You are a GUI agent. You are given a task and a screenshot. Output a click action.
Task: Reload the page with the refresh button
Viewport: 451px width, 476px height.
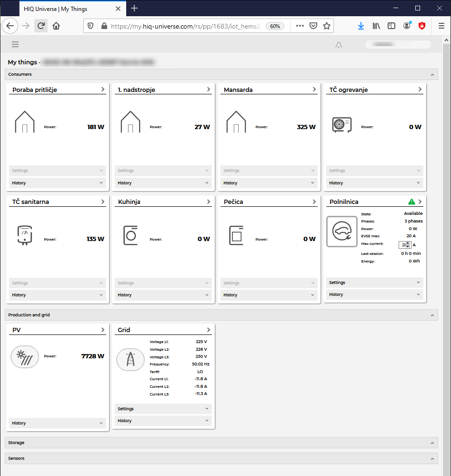pos(41,26)
